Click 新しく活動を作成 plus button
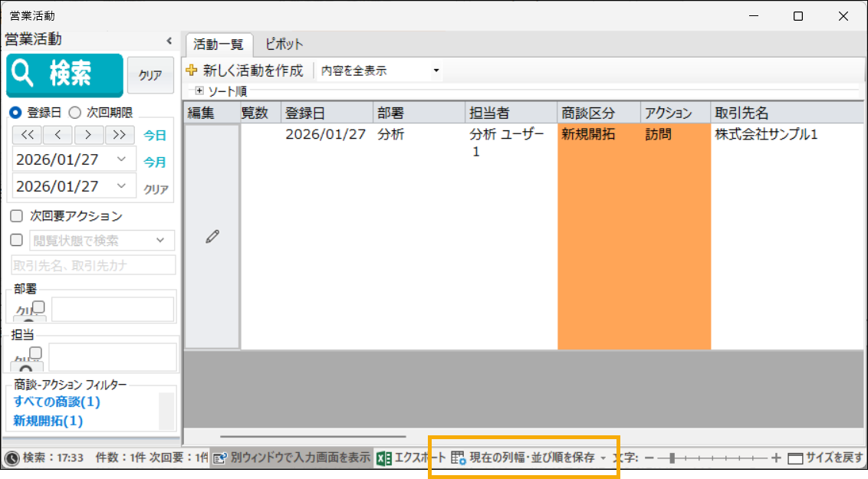 point(245,71)
